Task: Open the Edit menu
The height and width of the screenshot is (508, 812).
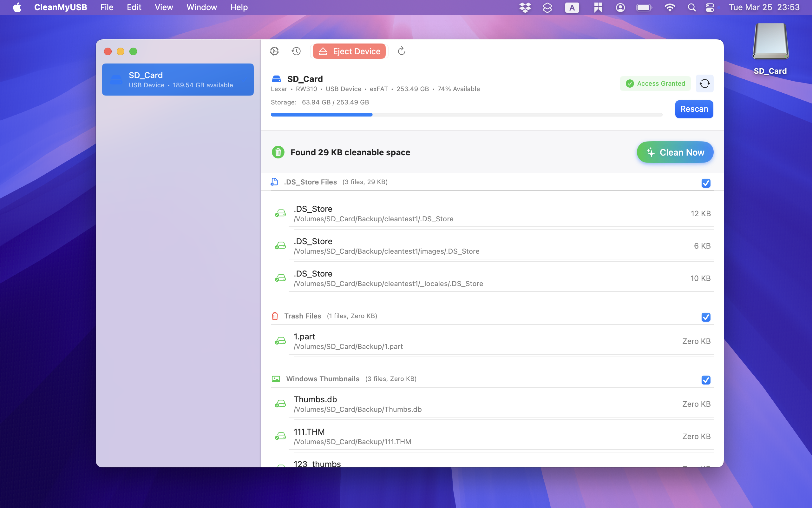Action: pyautogui.click(x=134, y=7)
